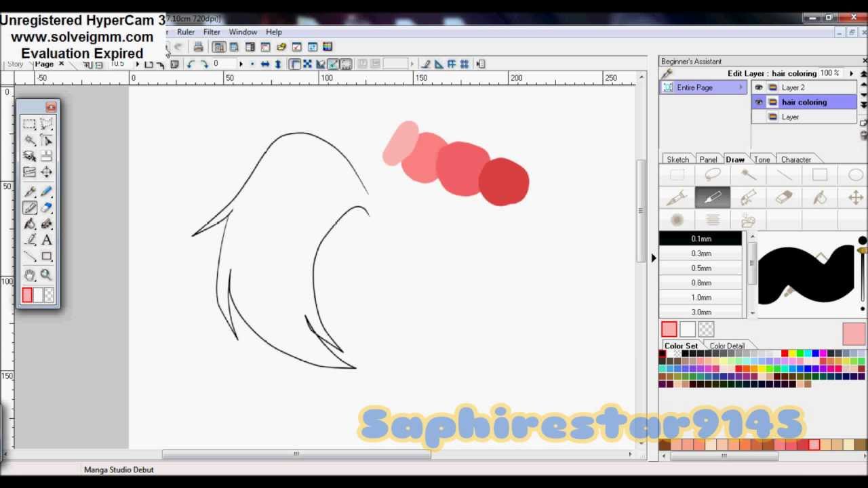Select the Move tool in the Draw panel

[856, 197]
